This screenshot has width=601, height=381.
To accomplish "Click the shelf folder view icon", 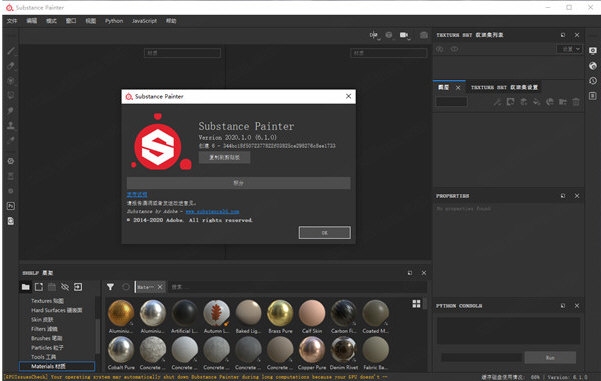I will point(26,287).
